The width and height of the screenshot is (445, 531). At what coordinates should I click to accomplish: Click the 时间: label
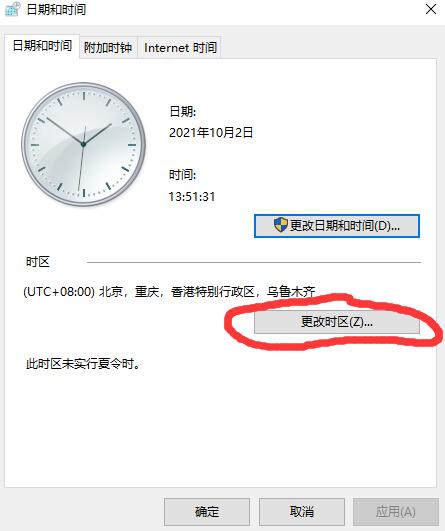[x=183, y=175]
